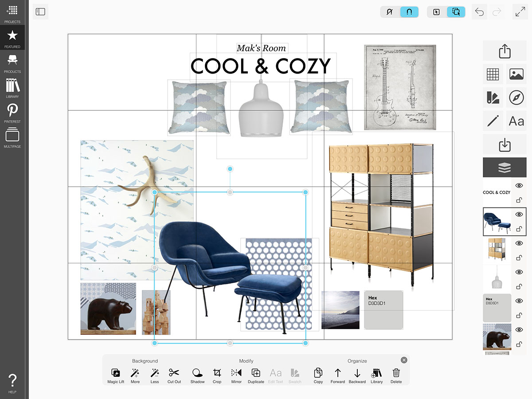Click the Magic Lift tool
532x399 pixels.
(116, 375)
